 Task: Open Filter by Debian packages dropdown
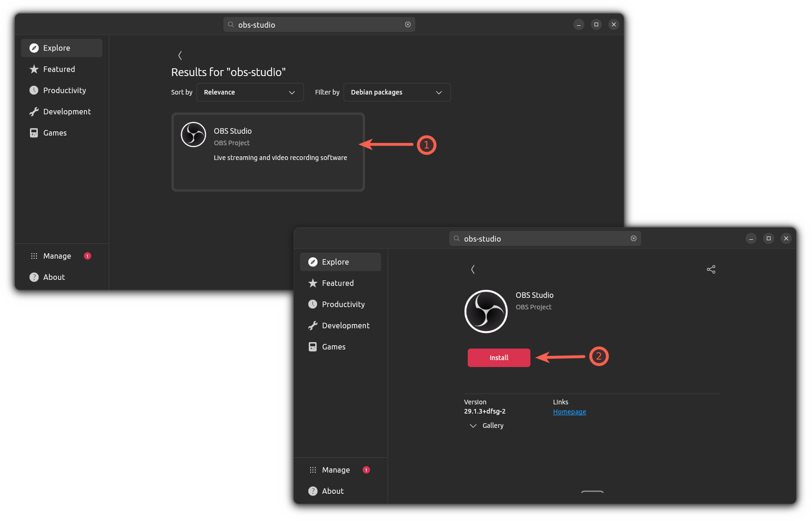397,92
